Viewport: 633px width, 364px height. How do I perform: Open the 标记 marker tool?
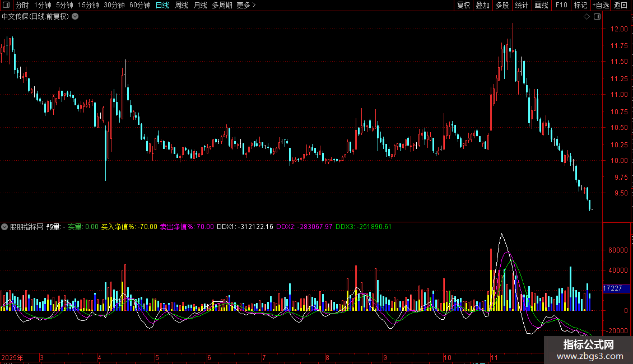click(x=580, y=6)
